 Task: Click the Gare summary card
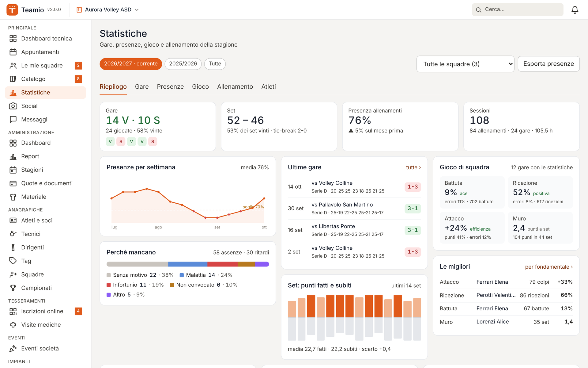coord(158,126)
